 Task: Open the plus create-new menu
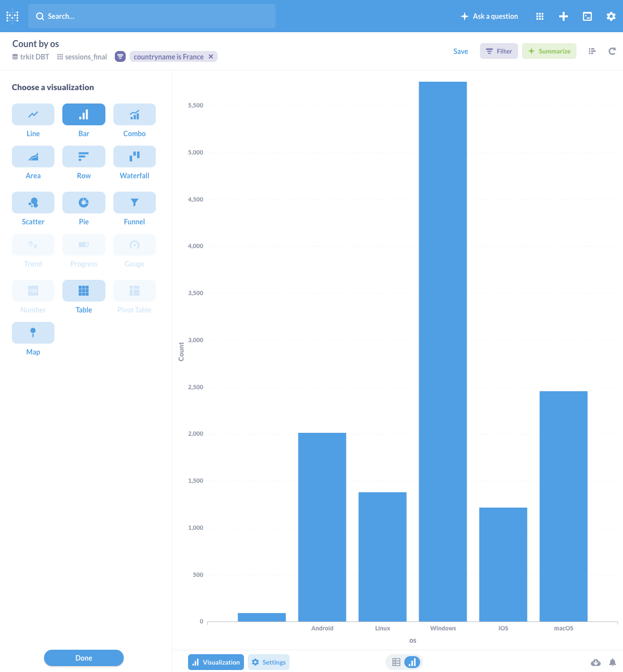(564, 16)
